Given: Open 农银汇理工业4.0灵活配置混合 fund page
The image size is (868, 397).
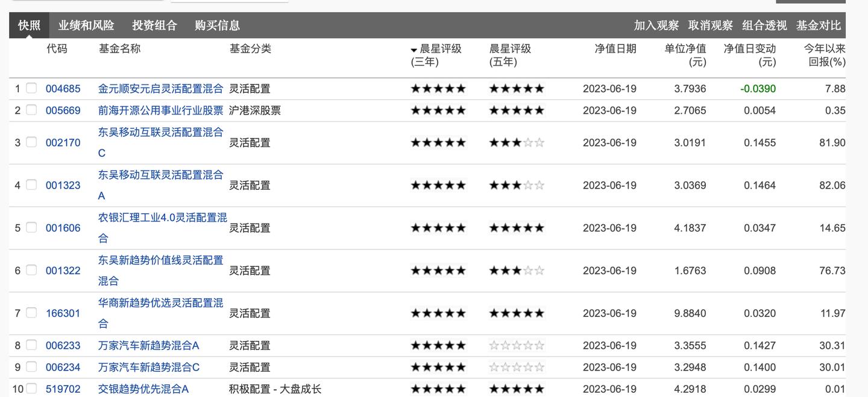Looking at the screenshot, I should [163, 228].
